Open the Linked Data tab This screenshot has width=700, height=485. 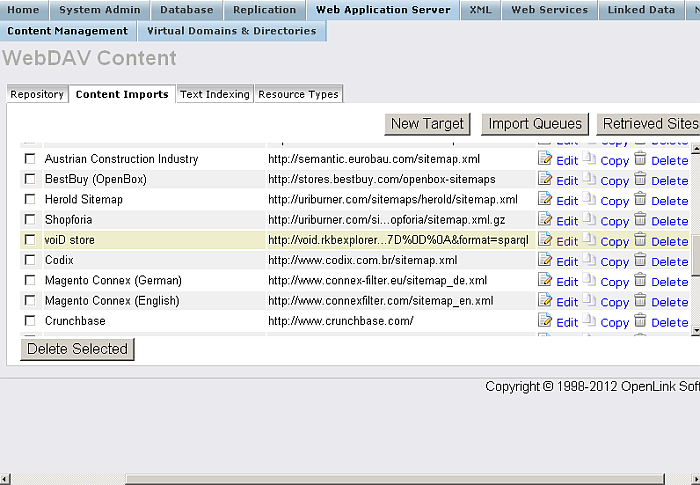(x=641, y=10)
